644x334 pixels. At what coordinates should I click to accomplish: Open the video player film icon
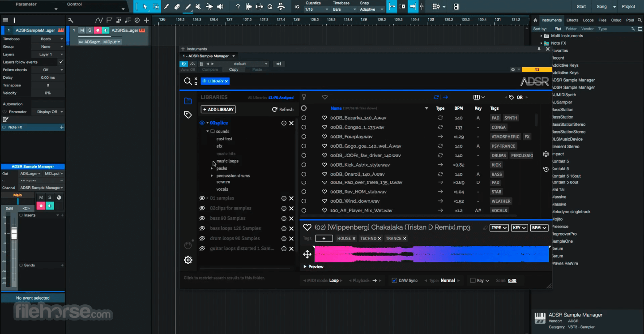(456, 7)
